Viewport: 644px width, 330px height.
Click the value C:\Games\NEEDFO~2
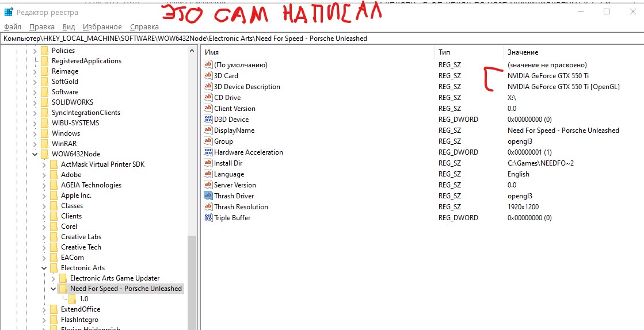click(x=540, y=163)
